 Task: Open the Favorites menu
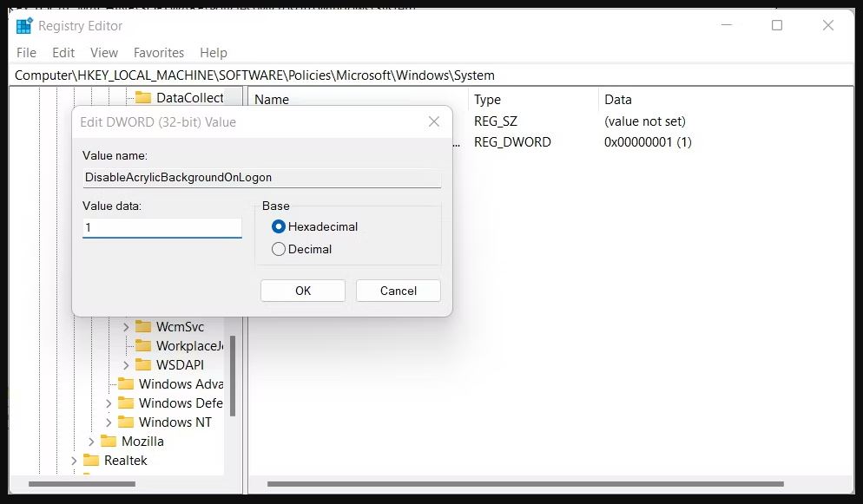click(x=159, y=53)
